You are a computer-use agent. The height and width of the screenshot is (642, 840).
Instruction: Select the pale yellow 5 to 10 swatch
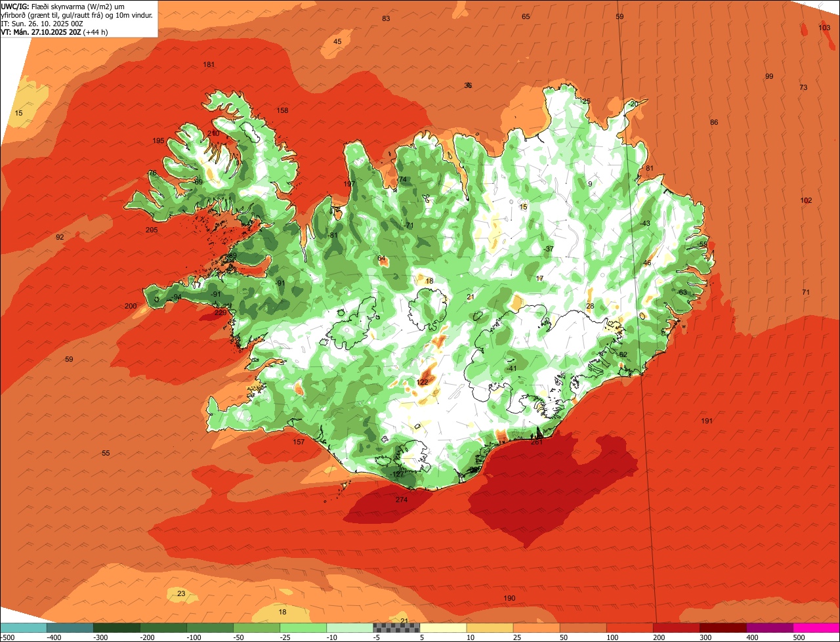[x=442, y=628]
